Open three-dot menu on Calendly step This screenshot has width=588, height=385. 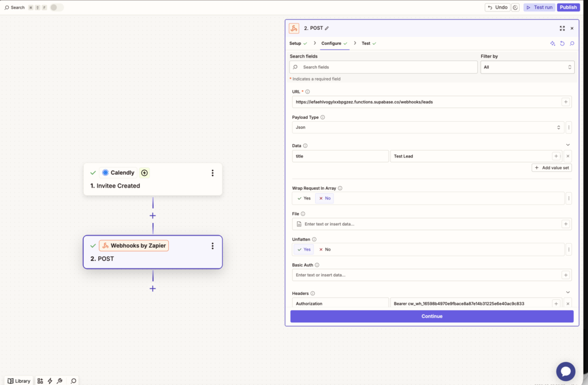pyautogui.click(x=212, y=173)
